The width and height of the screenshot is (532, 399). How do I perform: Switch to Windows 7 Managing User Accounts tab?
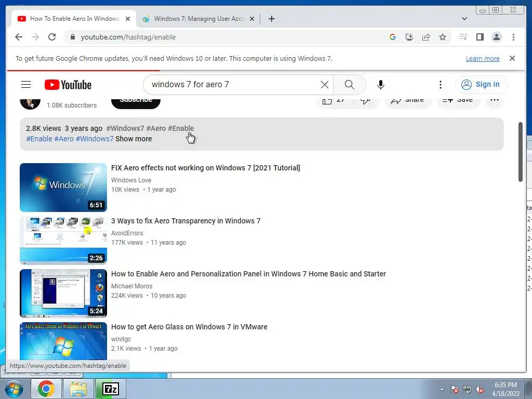[x=198, y=19]
